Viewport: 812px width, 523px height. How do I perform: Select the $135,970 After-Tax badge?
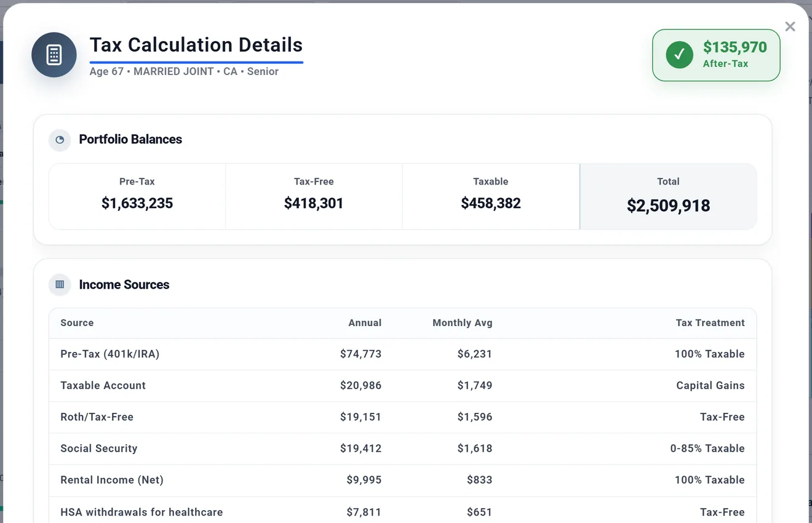coord(716,55)
